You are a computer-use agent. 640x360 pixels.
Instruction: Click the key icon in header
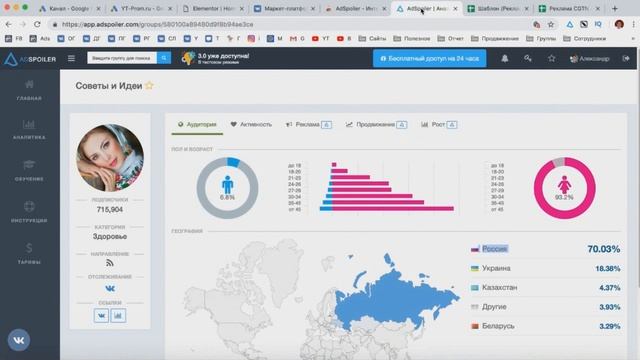pyautogui.click(x=528, y=58)
